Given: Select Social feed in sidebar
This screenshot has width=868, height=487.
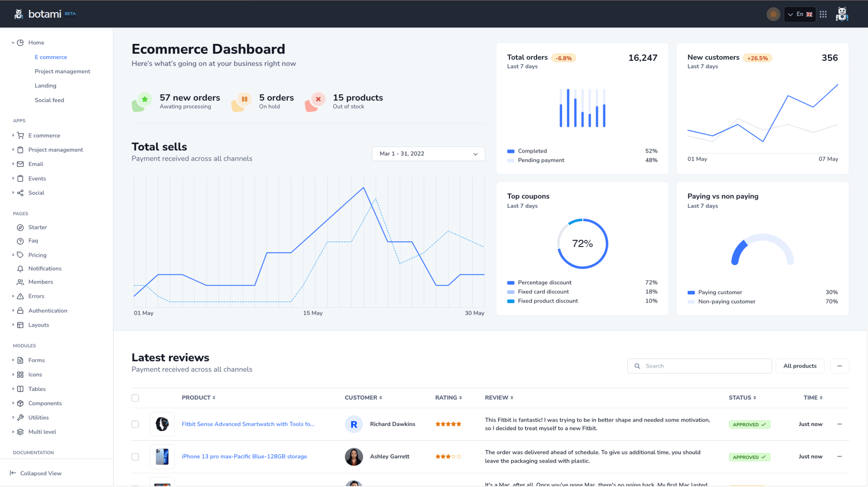Looking at the screenshot, I should click(x=49, y=100).
